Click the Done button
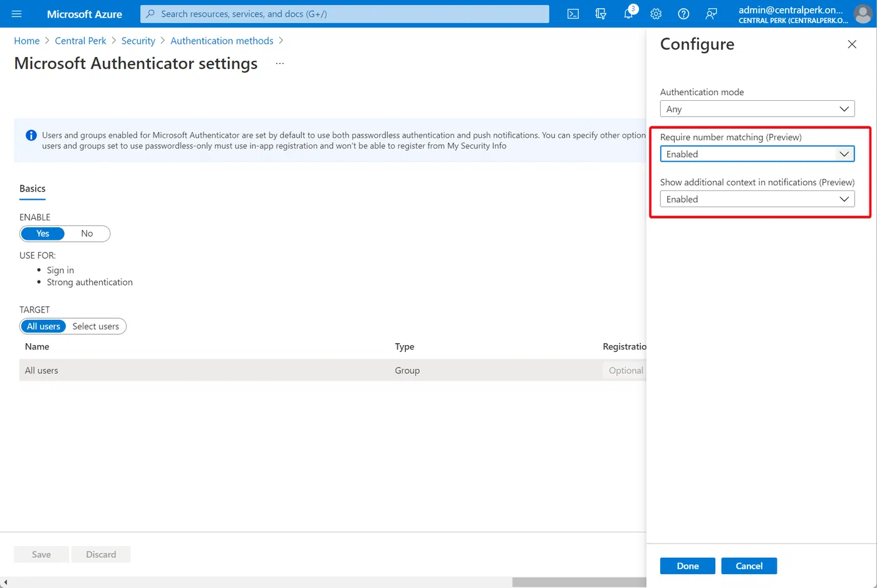The image size is (877, 588). pyautogui.click(x=688, y=566)
